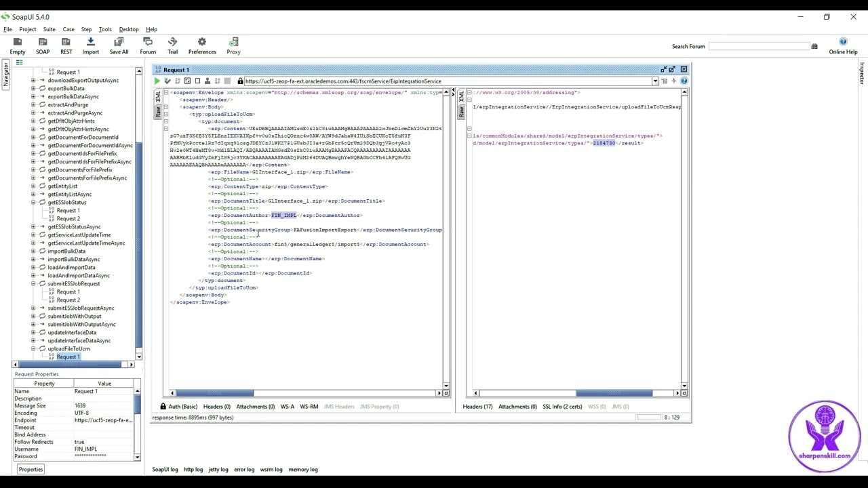Expand the exportBulkData tree node
Viewport: 868px width, 488px height.
point(33,89)
